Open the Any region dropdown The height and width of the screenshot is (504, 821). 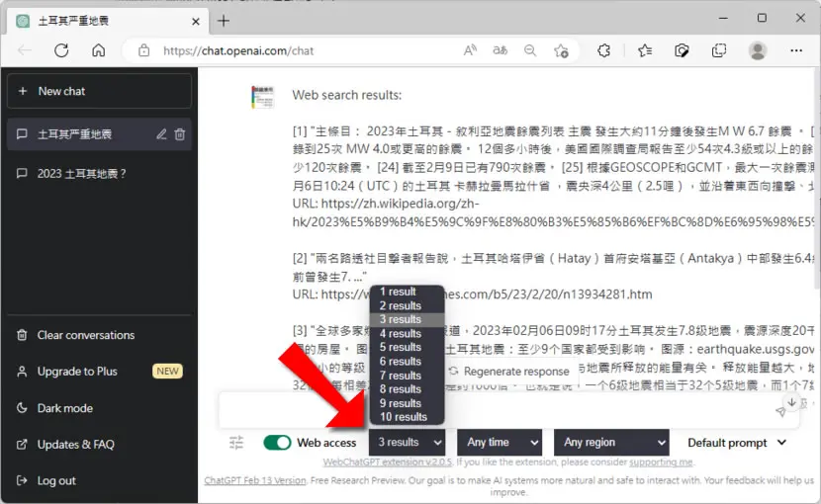611,443
